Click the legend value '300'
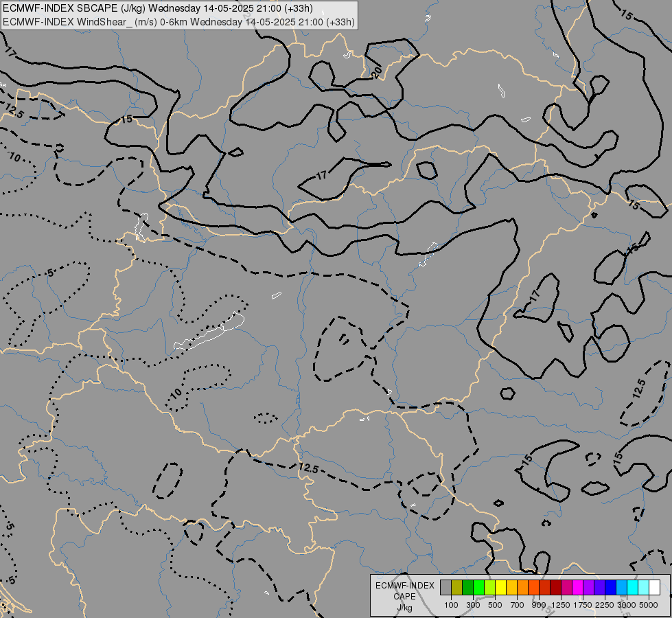Screen dimensions: 672x618 click(473, 605)
